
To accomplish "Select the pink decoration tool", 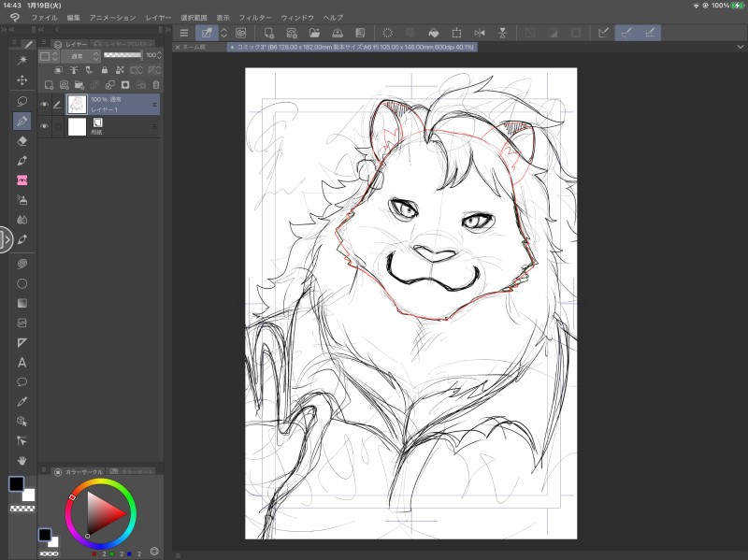I will 22,179.
